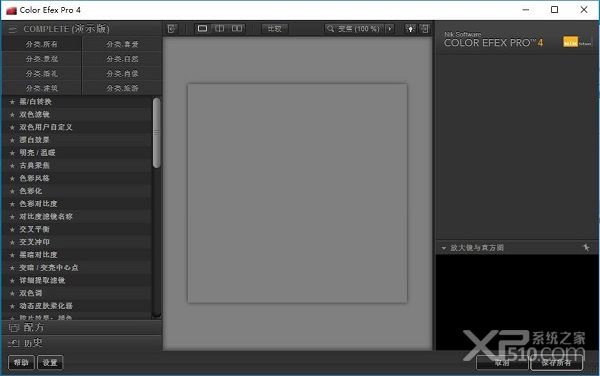Screen dimensions: 600x376
Task: Click the 历史 history panel icon
Action: 14,343
